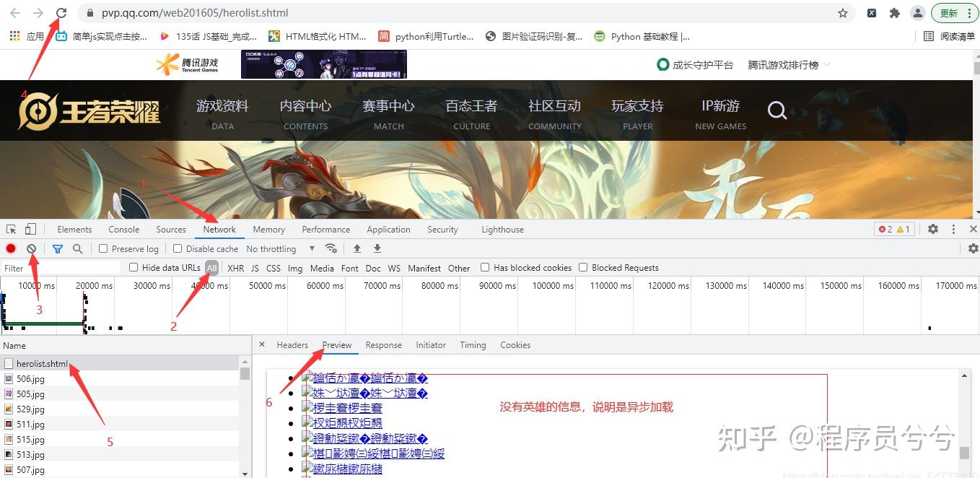Stop recording network log red button
This screenshot has height=478, width=980.
pos(11,248)
